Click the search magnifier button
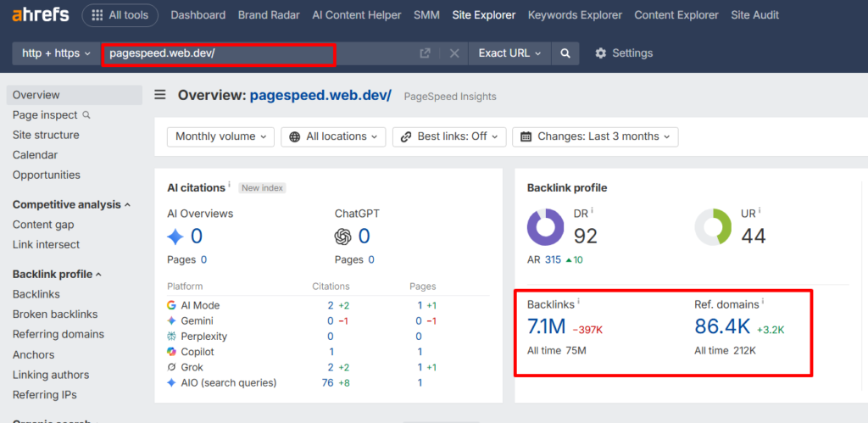Screen dimensions: 868x423 pos(565,53)
